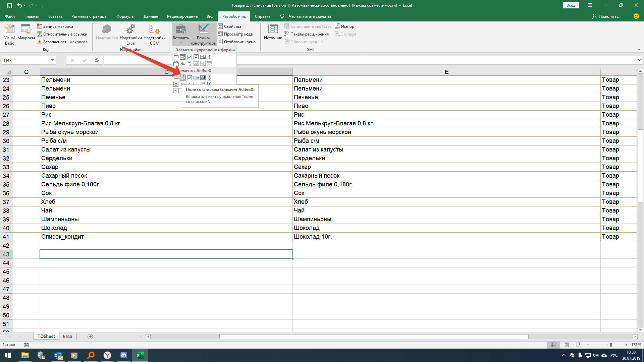Insert form control button element
The image size is (644, 362).
pyautogui.click(x=176, y=57)
